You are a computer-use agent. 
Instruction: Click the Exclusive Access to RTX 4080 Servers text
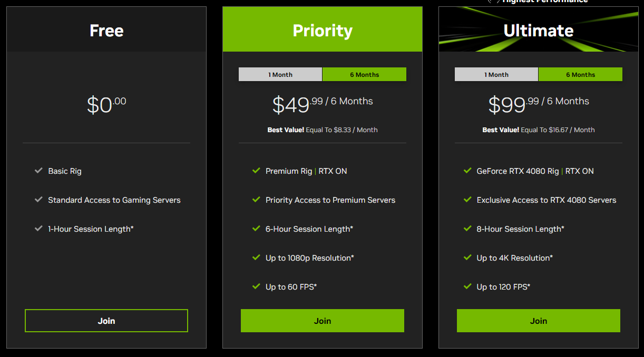[547, 200]
